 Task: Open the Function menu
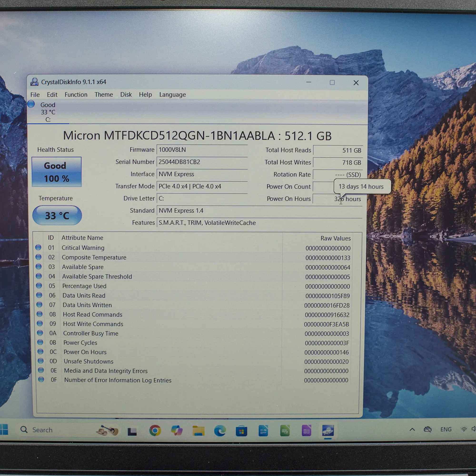76,95
